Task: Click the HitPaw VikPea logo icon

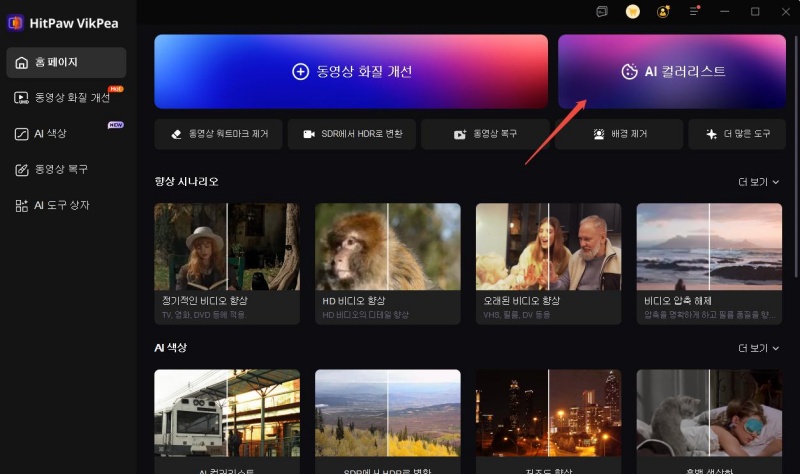Action: [15, 21]
